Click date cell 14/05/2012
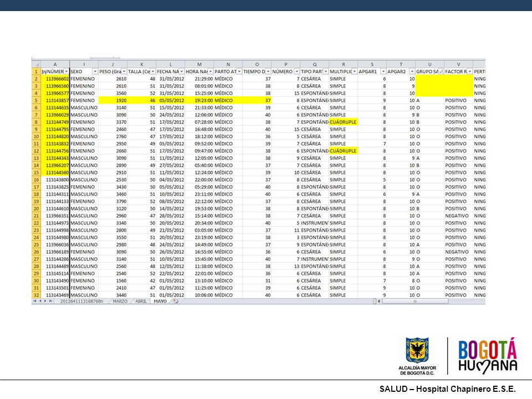 click(171, 209)
